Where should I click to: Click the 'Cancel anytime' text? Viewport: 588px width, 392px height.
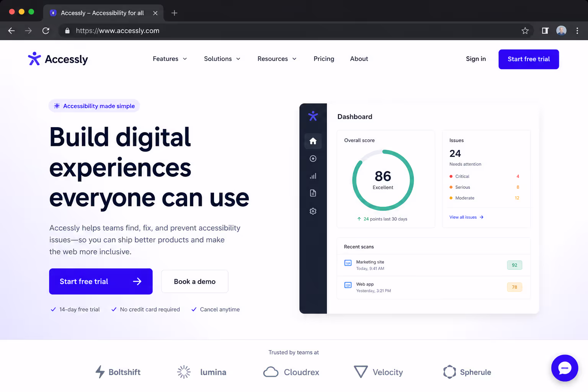click(220, 309)
